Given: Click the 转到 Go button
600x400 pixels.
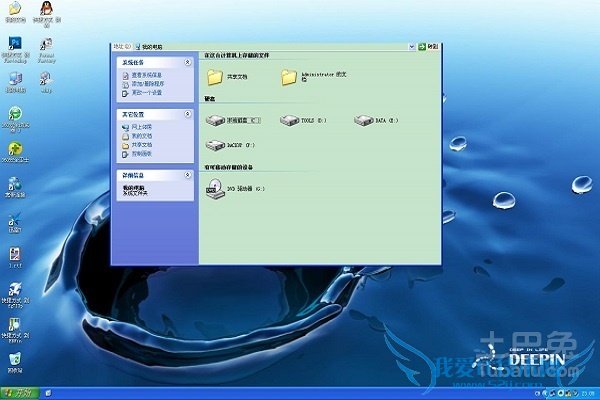Looking at the screenshot, I should pos(428,47).
